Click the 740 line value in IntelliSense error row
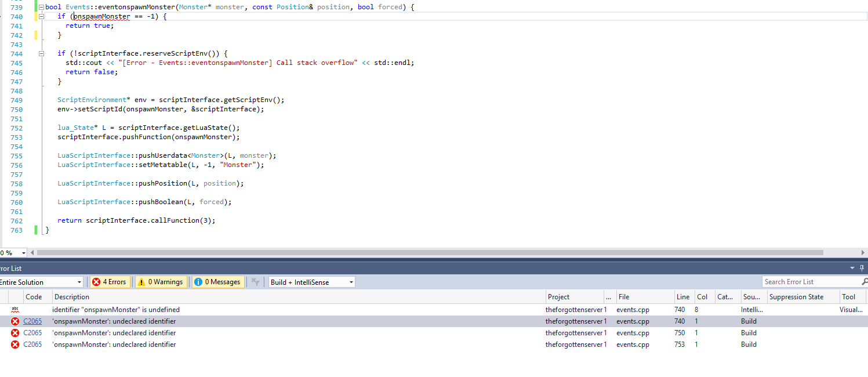This screenshot has width=868, height=377. 680,310
